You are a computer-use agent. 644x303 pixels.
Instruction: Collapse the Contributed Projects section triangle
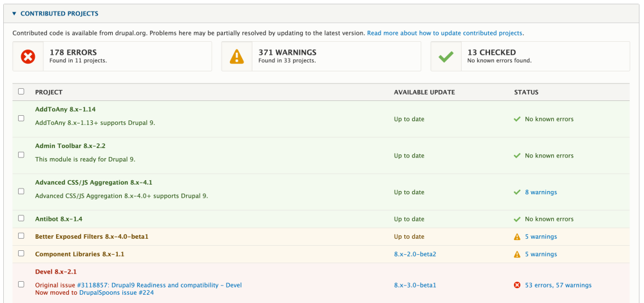point(14,14)
